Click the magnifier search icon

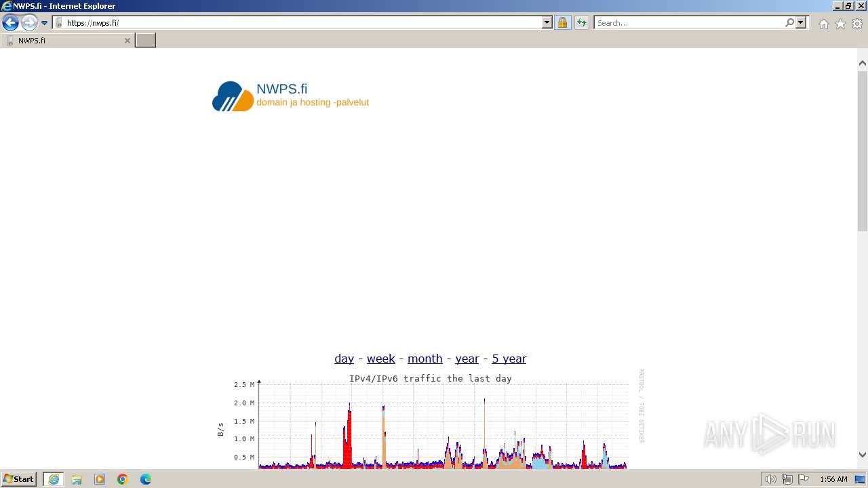click(789, 22)
